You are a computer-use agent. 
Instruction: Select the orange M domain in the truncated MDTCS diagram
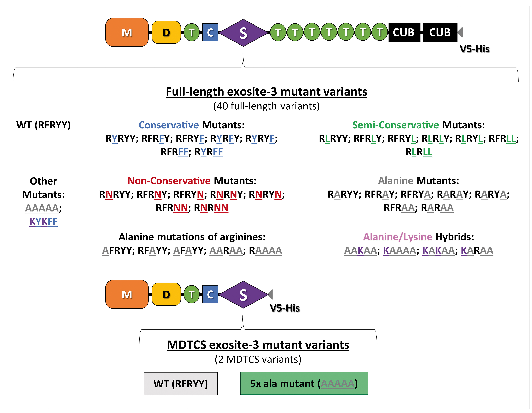pos(127,294)
